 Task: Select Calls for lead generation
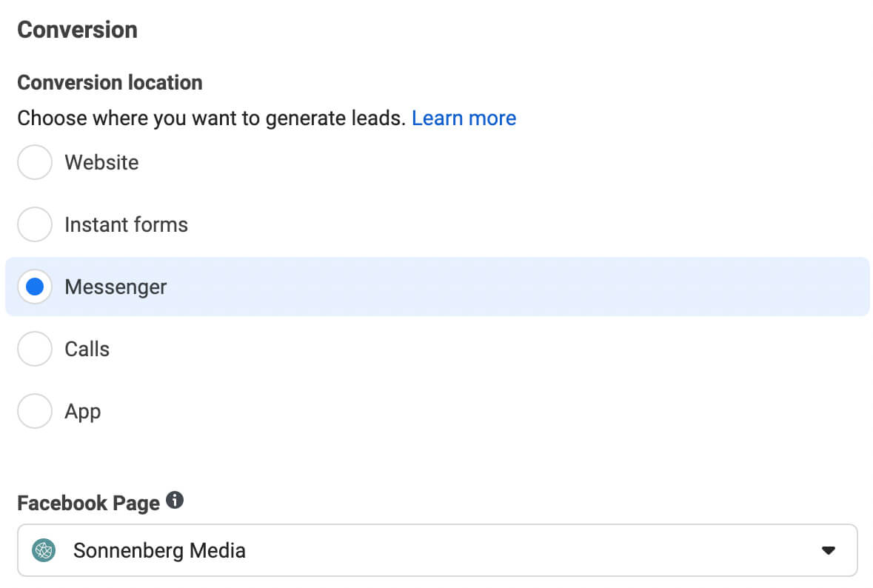34,349
